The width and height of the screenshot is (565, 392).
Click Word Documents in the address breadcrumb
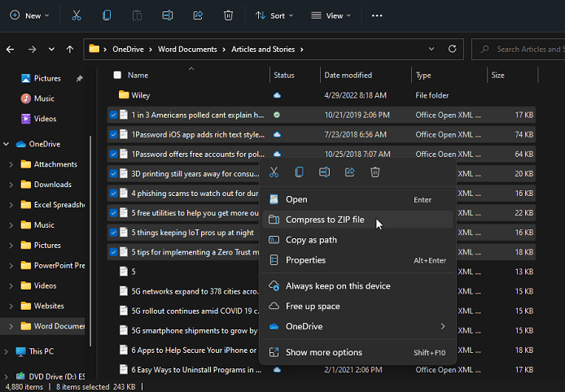187,50
